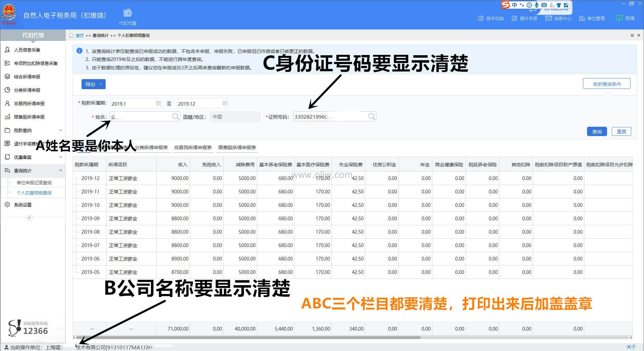Viewport: 644px width, 351px height.
Task: Open calendar picker for end period 2019.12
Action: tap(225, 104)
